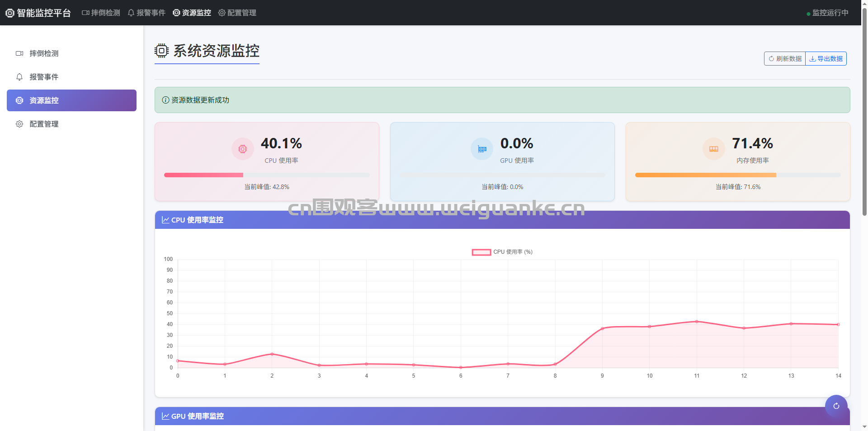Viewport: 868px width, 431px height.
Task: Click the 导出数据 button
Action: pos(826,59)
